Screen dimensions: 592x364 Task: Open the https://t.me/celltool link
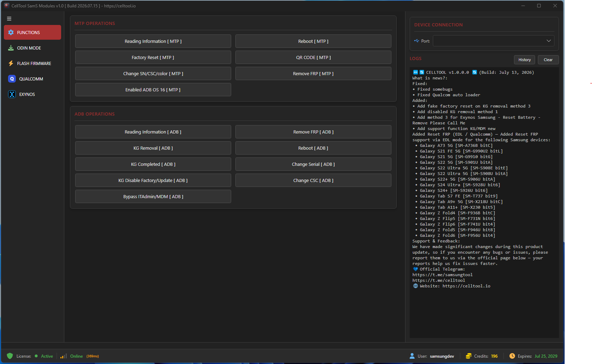point(438,280)
